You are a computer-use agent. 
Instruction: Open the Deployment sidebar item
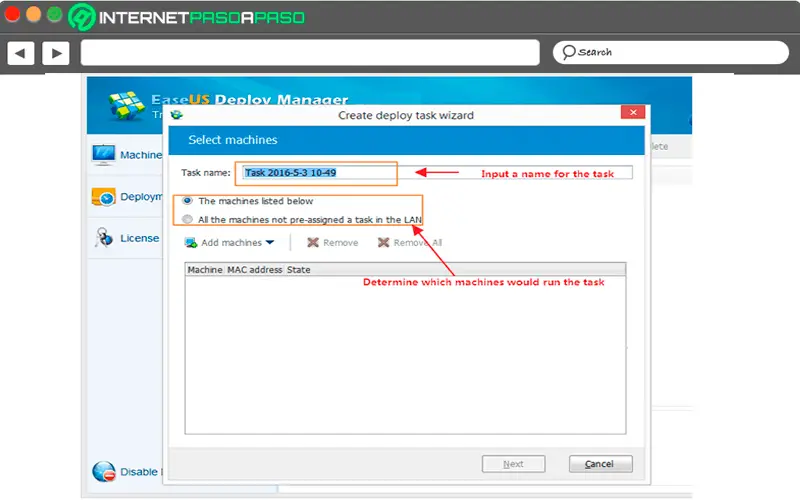click(141, 196)
